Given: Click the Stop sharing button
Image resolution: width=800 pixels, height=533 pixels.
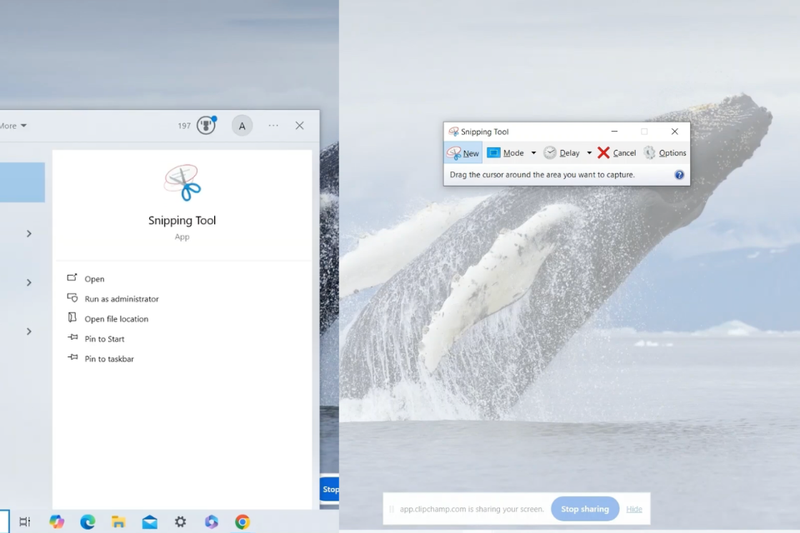Looking at the screenshot, I should coord(585,509).
